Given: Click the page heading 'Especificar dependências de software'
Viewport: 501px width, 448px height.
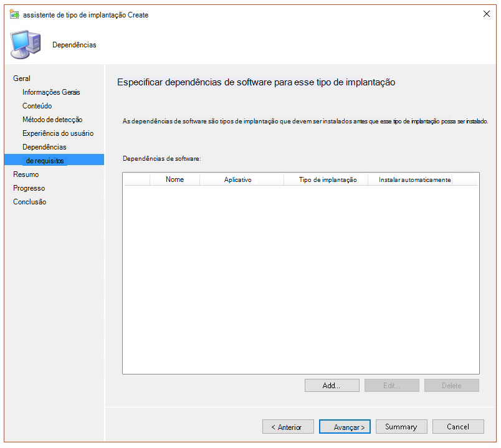Looking at the screenshot, I should pyautogui.click(x=256, y=82).
